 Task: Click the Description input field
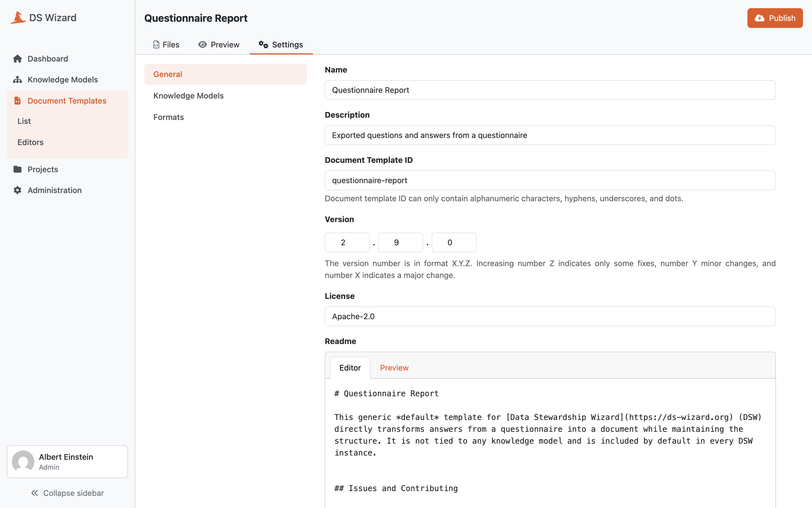coord(550,135)
